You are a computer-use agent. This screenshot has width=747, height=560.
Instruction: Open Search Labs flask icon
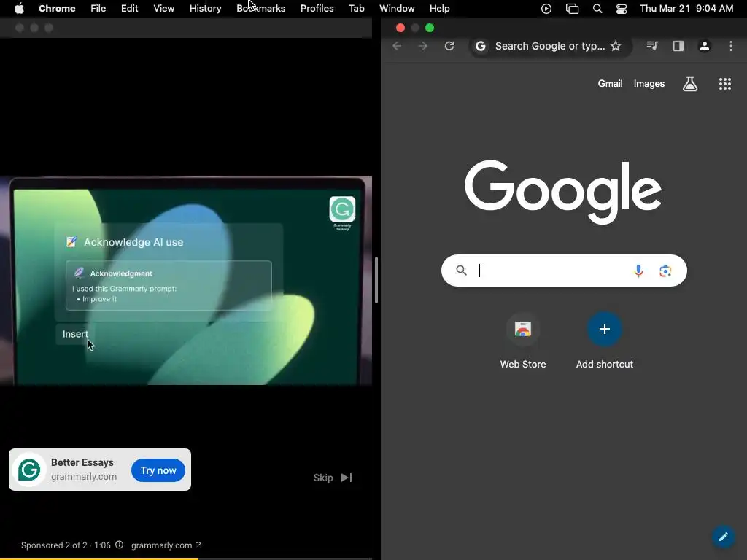[x=690, y=84]
